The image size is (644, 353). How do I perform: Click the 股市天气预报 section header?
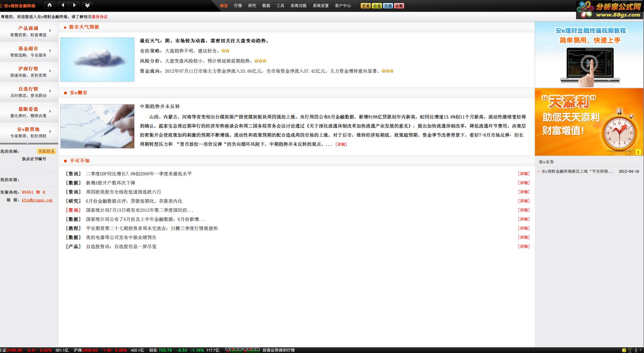(x=84, y=27)
